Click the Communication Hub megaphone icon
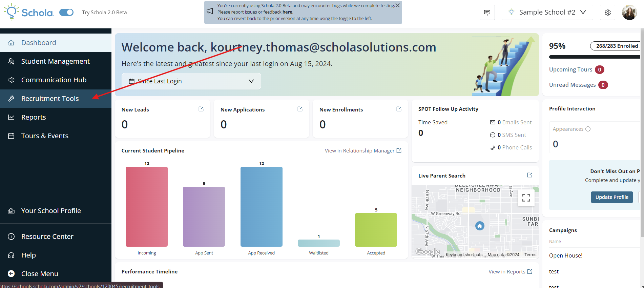The height and width of the screenshot is (288, 644). pos(11,80)
